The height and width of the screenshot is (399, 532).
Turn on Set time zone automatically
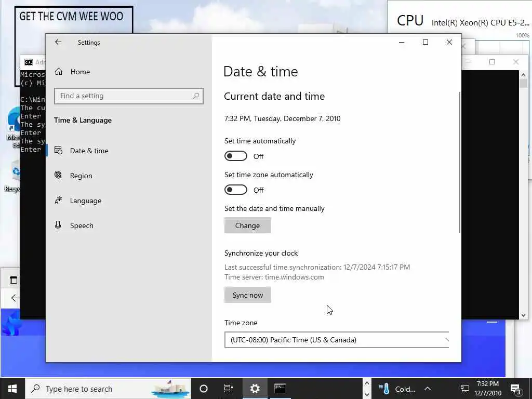(236, 190)
